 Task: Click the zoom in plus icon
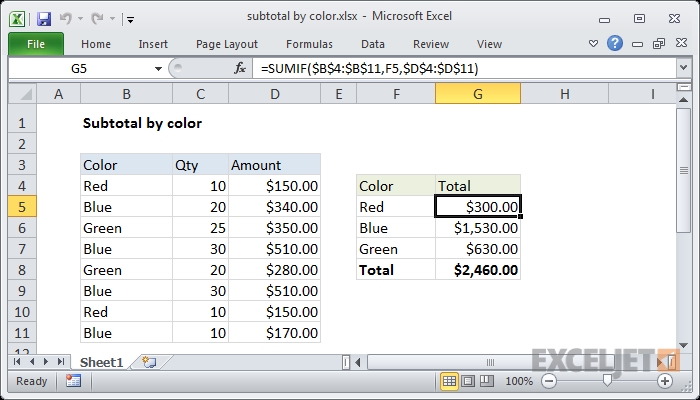[665, 381]
